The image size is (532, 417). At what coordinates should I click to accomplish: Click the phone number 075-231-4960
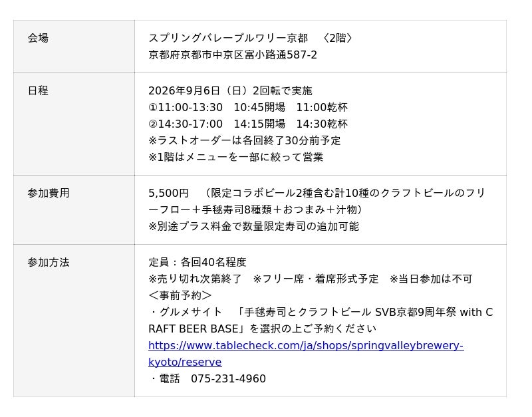point(228,378)
